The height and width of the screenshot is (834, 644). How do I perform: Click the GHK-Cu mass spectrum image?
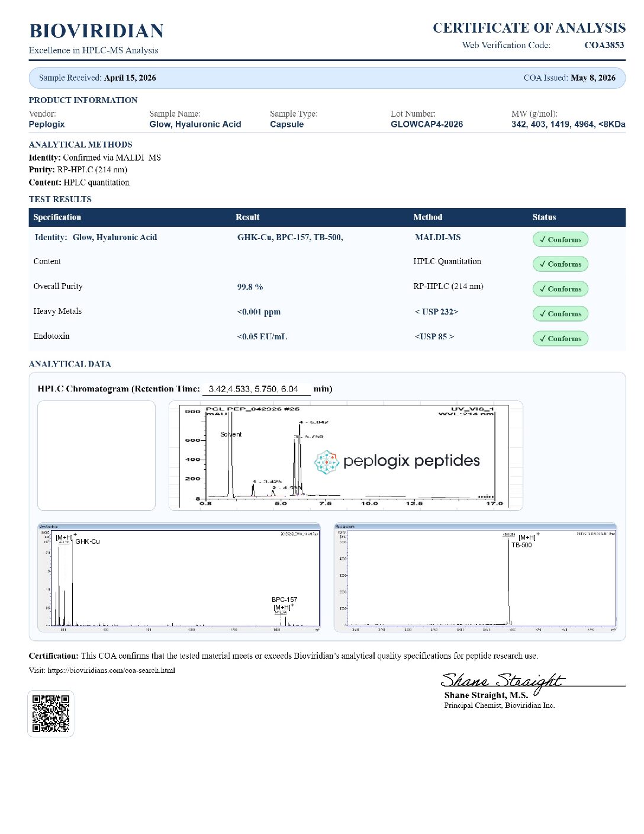click(179, 577)
